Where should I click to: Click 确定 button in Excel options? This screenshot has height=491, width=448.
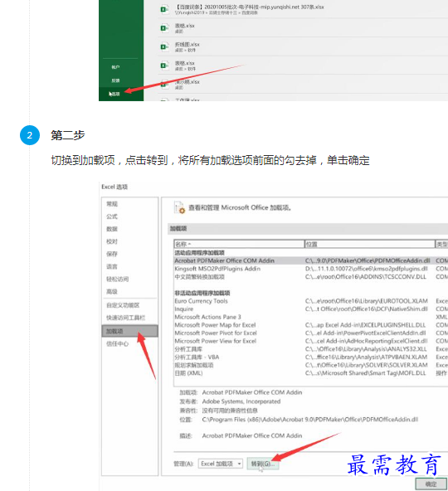431,484
